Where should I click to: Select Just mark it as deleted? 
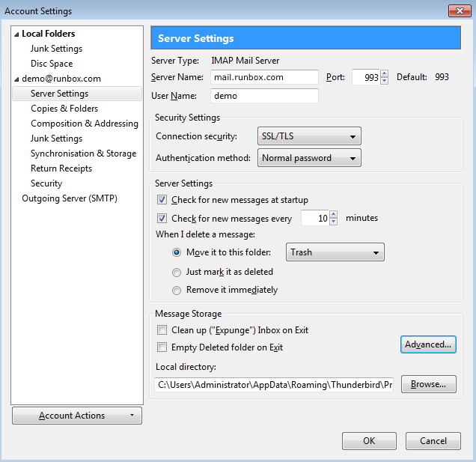(177, 272)
